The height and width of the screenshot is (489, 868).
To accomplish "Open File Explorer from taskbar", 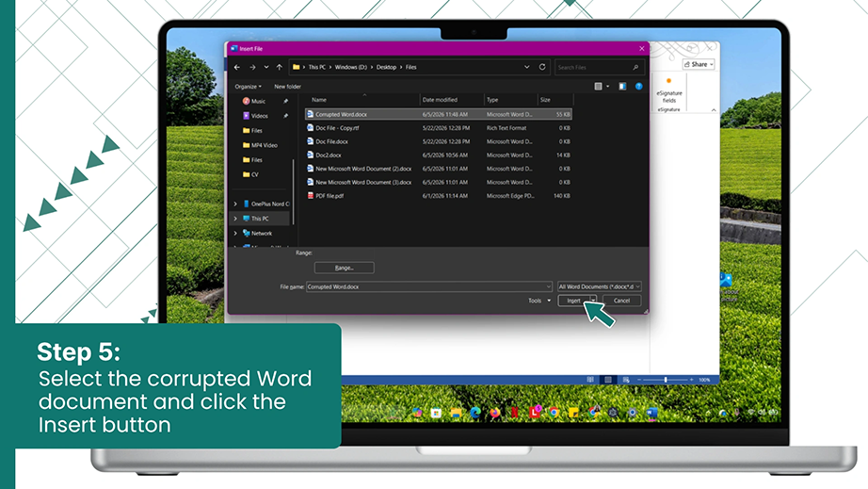I will click(456, 413).
